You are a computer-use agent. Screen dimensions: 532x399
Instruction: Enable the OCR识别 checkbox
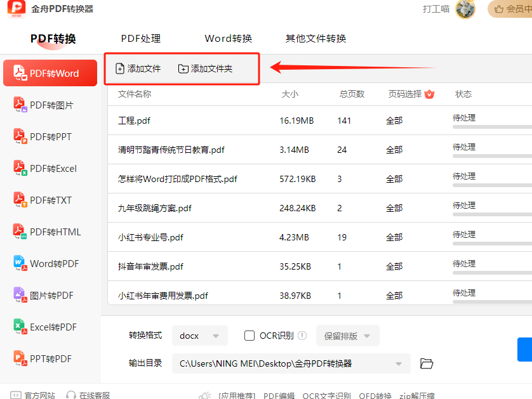coord(249,336)
